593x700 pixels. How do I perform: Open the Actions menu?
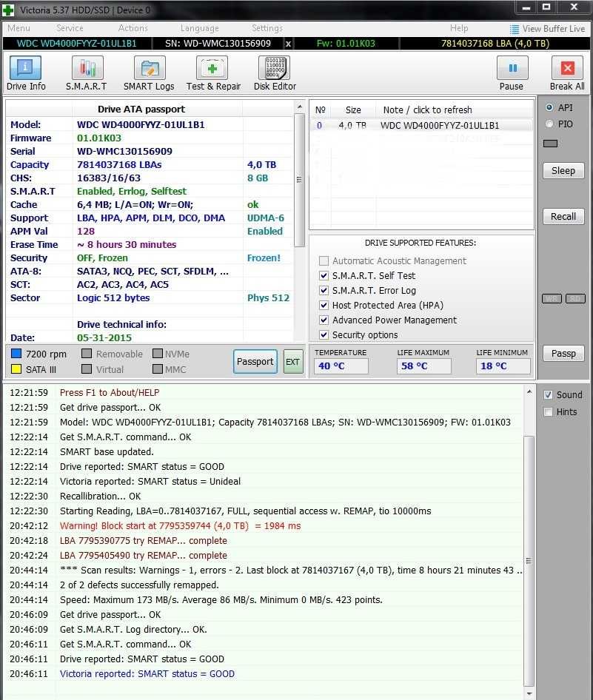(x=133, y=28)
